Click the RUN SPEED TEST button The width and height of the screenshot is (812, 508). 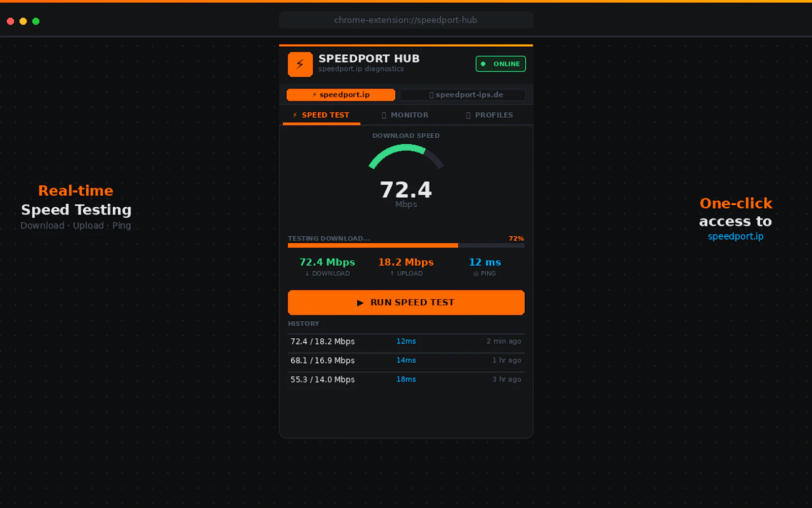coord(406,303)
